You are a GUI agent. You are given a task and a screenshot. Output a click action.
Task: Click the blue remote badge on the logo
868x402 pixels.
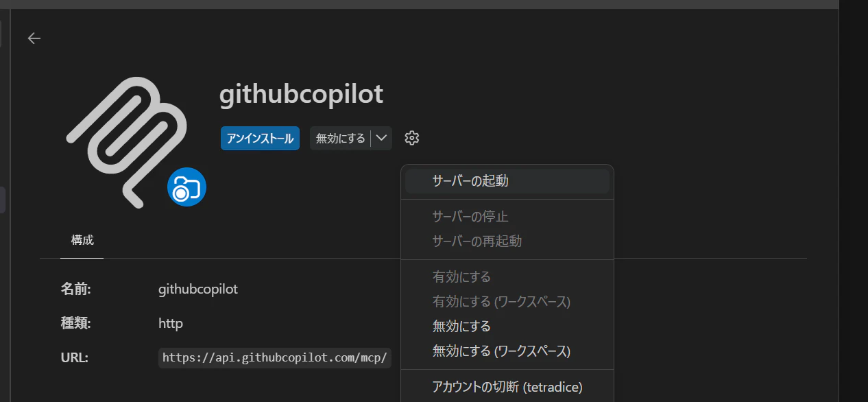point(186,187)
